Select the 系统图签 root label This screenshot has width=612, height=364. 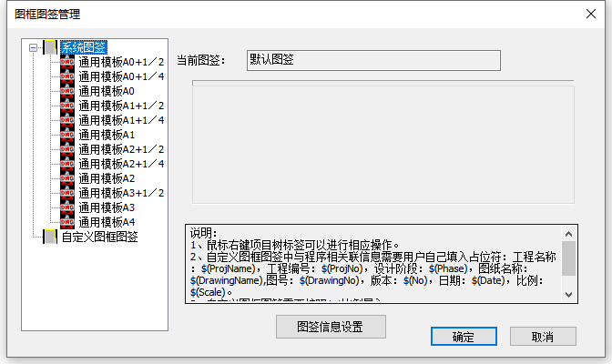coord(84,47)
